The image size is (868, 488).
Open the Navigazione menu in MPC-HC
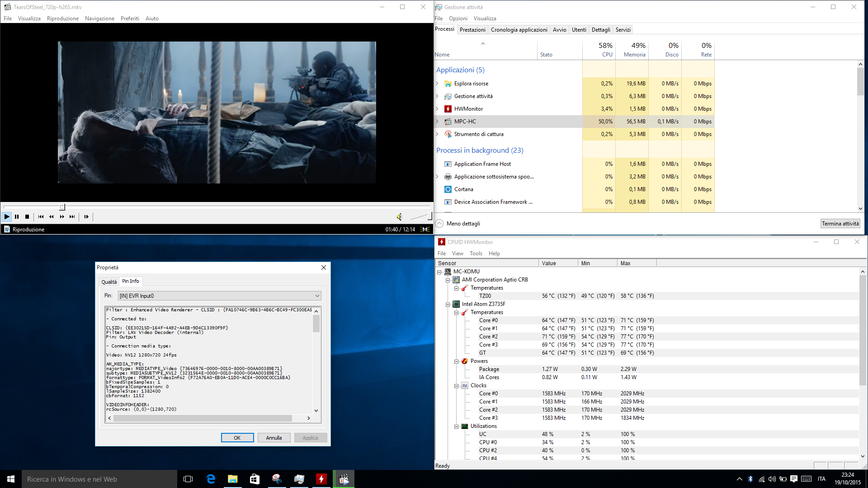(x=99, y=19)
